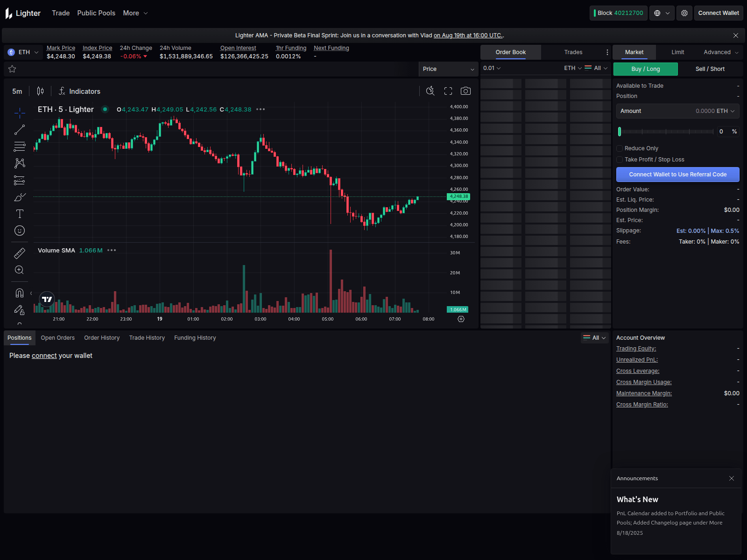
Task: Switch to the Trades tab
Action: point(573,52)
